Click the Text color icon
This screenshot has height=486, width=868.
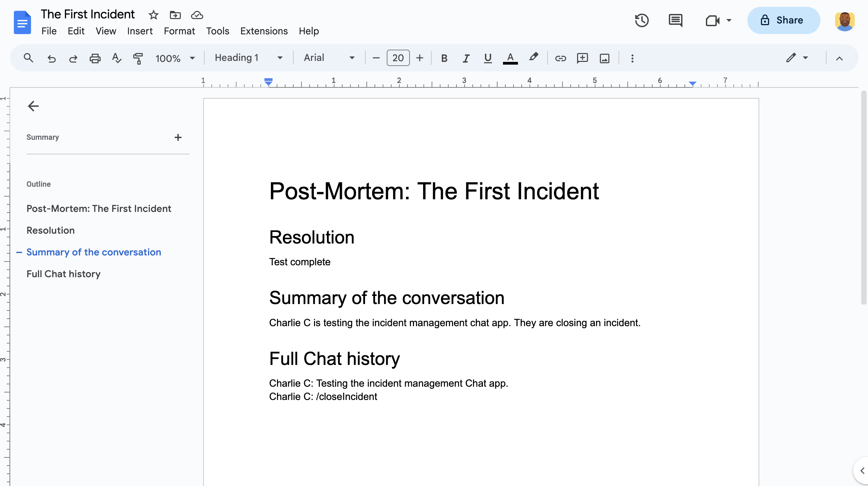[x=511, y=58]
